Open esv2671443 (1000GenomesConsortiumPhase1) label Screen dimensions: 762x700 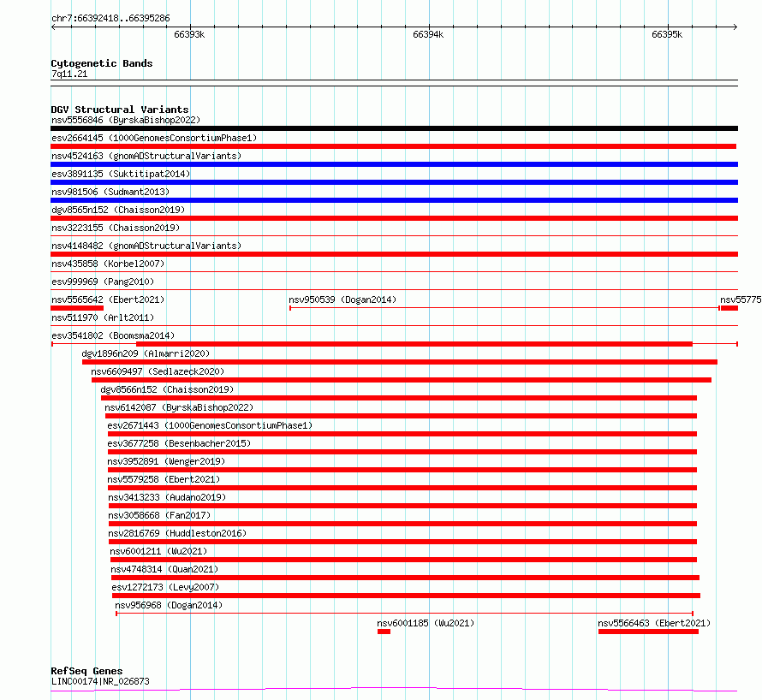click(x=210, y=425)
